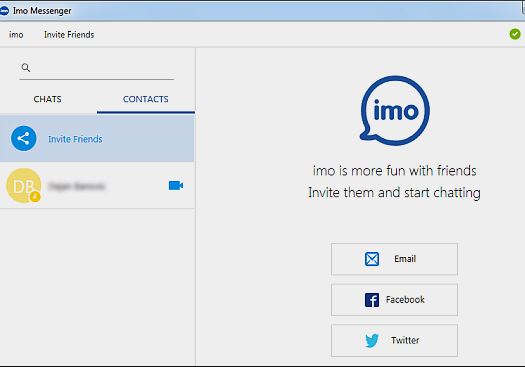Start video call with the DB contact

pyautogui.click(x=176, y=186)
